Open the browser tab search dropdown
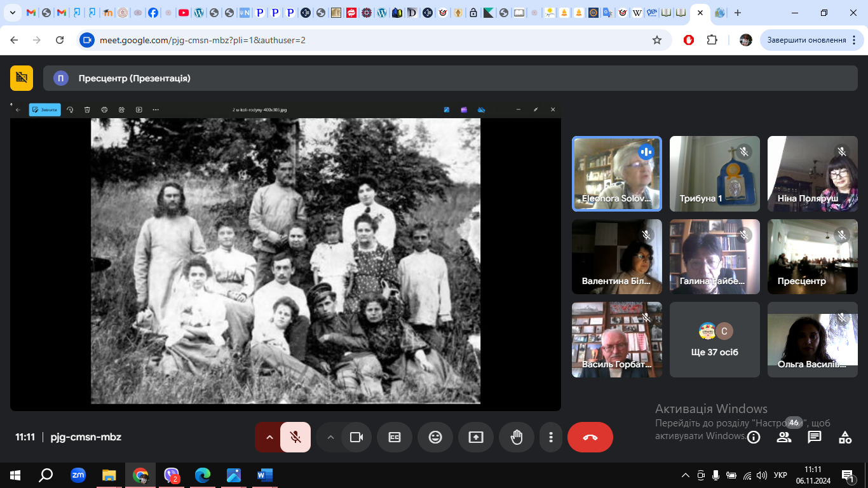 (13, 13)
